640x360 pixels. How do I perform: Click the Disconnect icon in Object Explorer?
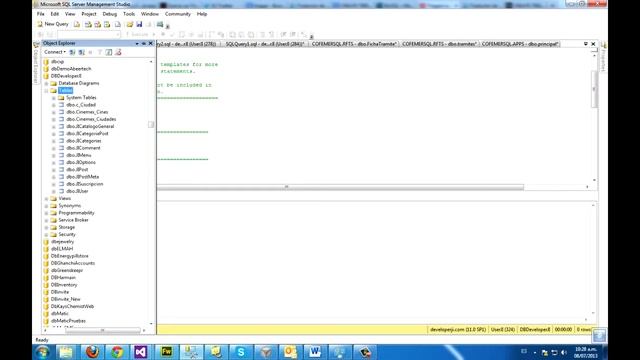(81, 52)
